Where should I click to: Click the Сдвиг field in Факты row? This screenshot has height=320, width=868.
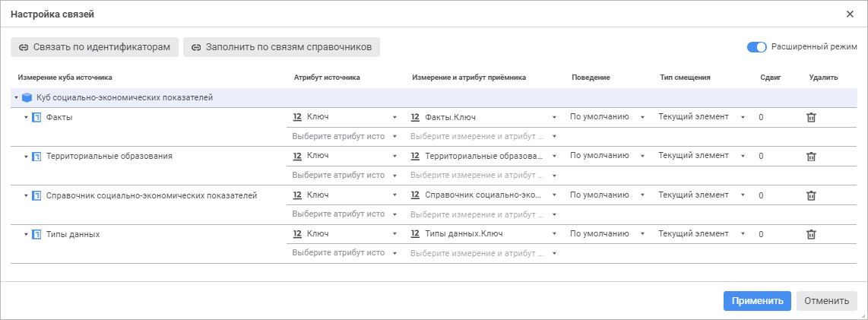[775, 118]
